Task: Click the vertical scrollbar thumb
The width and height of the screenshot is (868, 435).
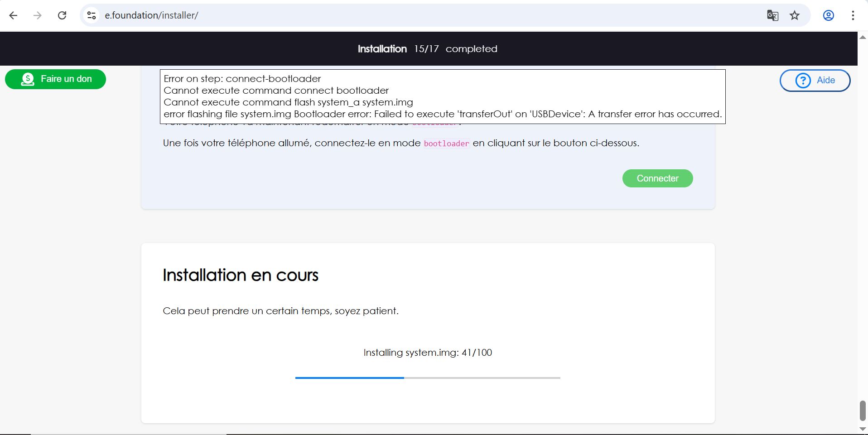Action: click(x=863, y=410)
